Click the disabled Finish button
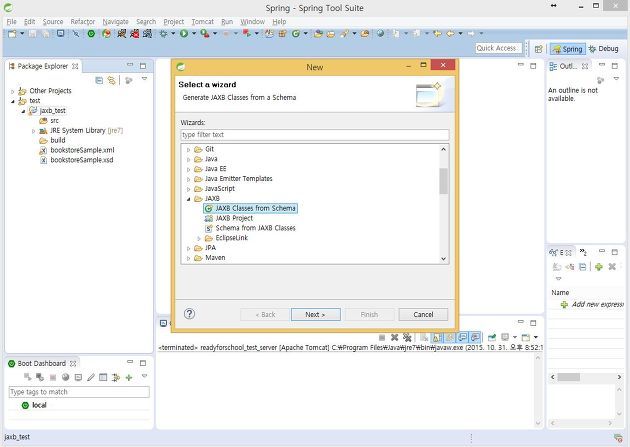Screen dimensions: 630x447 pos(369,314)
